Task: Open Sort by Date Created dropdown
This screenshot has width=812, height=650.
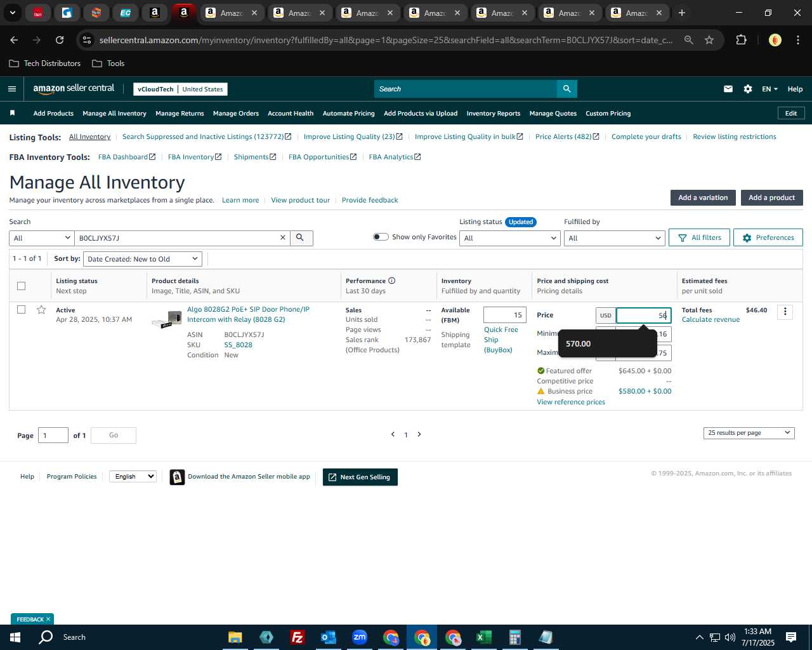Action: point(143,259)
